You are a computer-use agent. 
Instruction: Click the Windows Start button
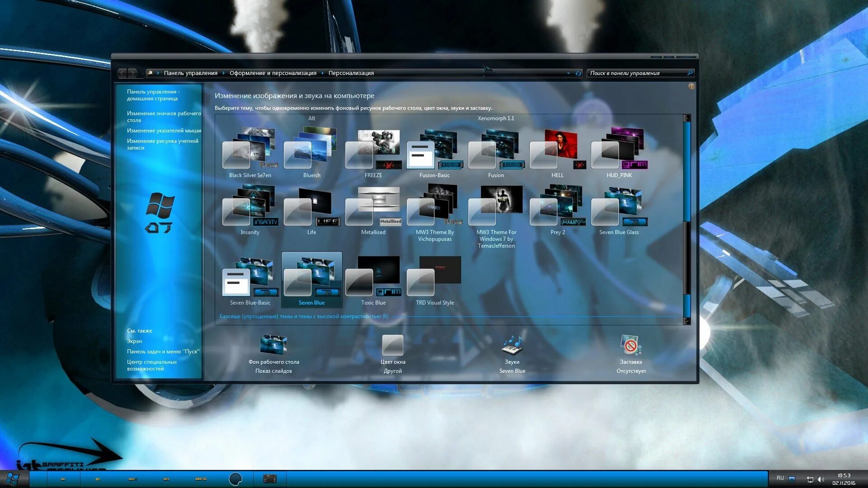[x=12, y=479]
